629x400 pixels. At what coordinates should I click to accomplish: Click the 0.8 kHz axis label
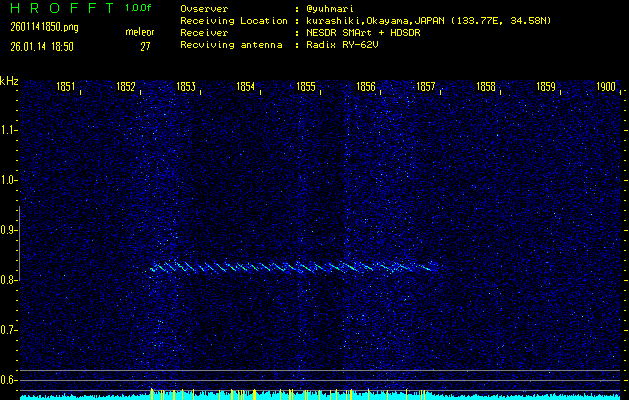[x=7, y=280]
